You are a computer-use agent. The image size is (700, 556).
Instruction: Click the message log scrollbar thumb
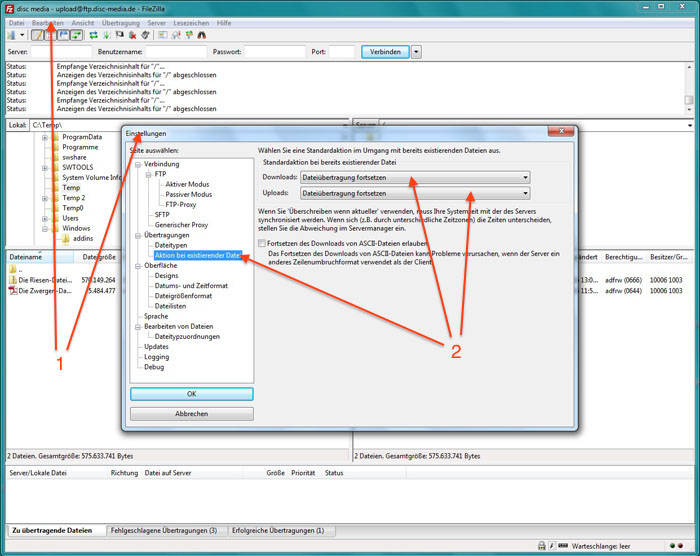(689, 100)
